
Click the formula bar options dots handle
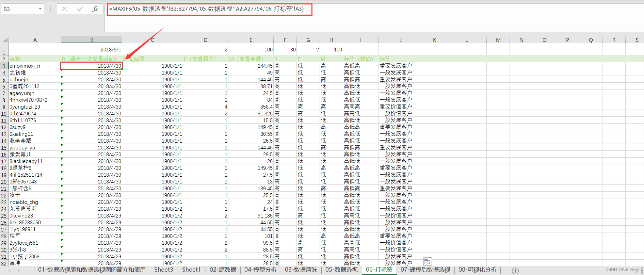click(x=50, y=9)
